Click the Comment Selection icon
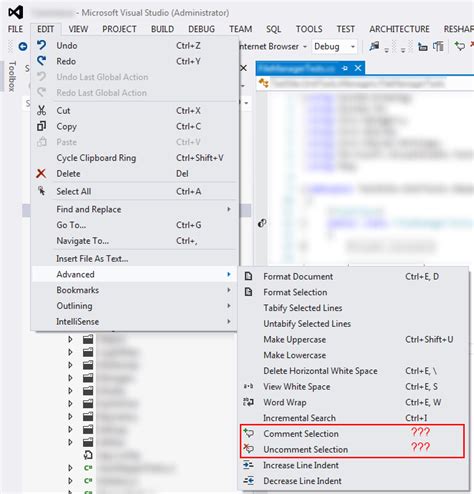This screenshot has height=494, width=474. coord(248,433)
